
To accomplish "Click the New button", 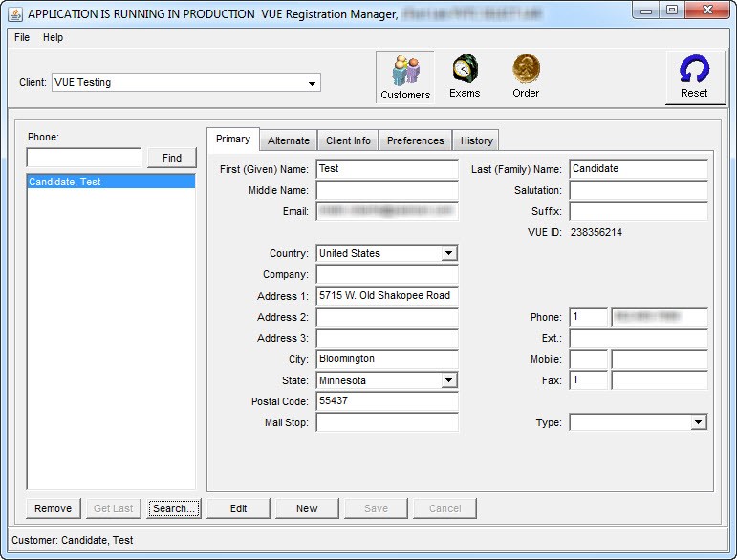I will click(307, 508).
